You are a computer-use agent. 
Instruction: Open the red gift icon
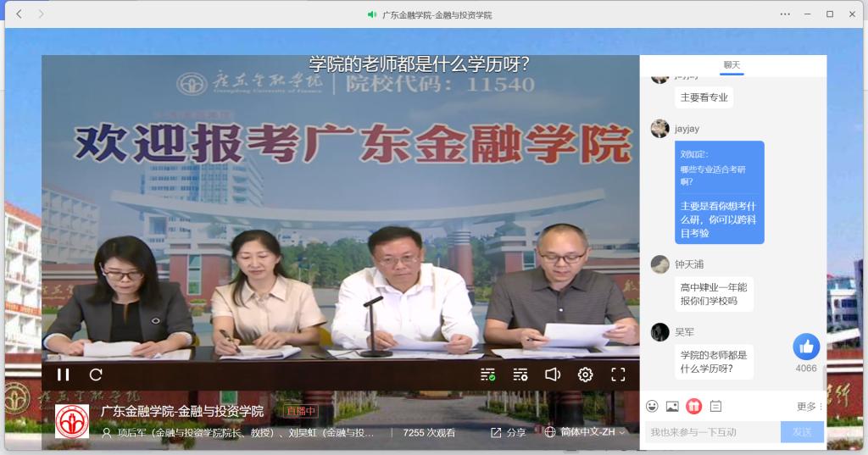pyautogui.click(x=693, y=407)
